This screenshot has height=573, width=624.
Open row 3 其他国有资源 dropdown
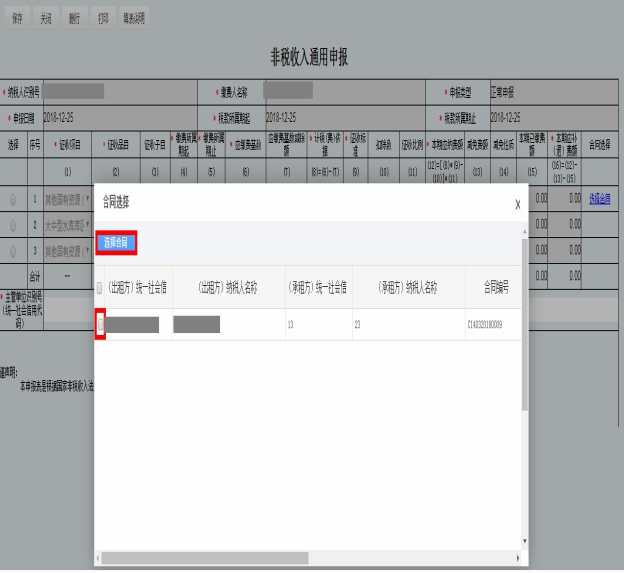pyautogui.click(x=67, y=251)
